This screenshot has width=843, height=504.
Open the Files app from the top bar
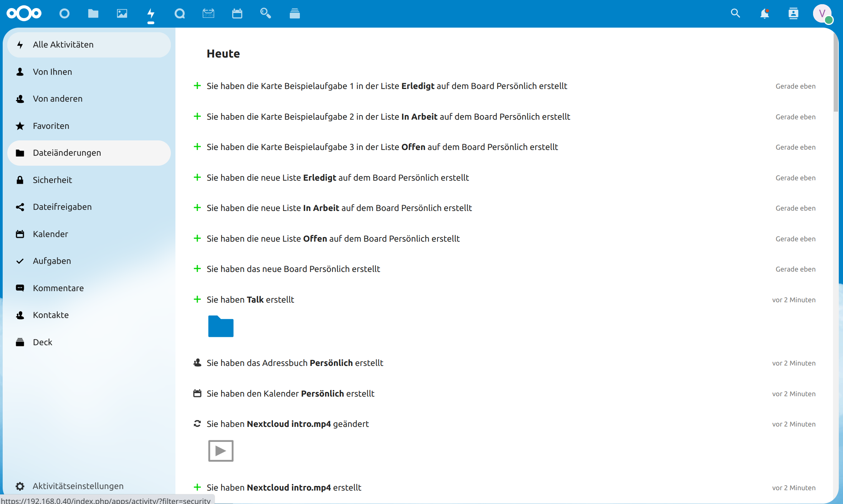pyautogui.click(x=93, y=13)
